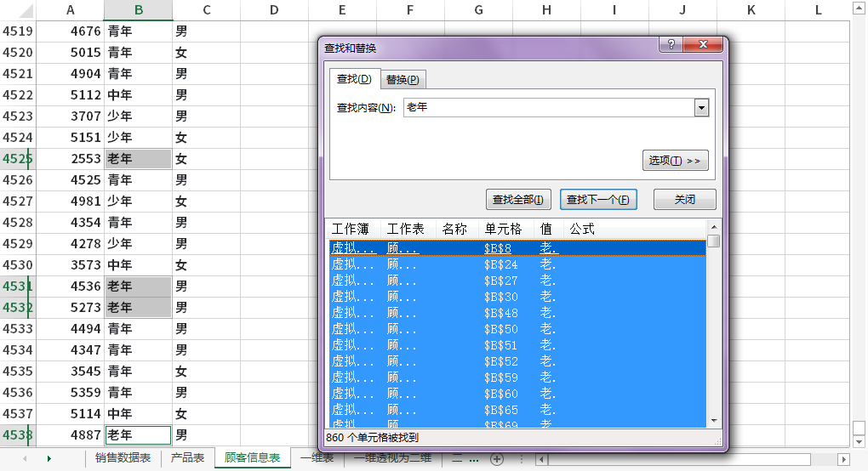This screenshot has width=868, height=471.
Task: Click cell containing 4676
Action: coord(70,31)
